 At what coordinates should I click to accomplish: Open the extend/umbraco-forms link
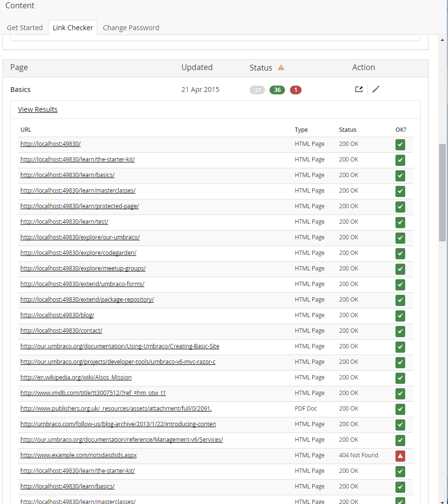tap(82, 284)
